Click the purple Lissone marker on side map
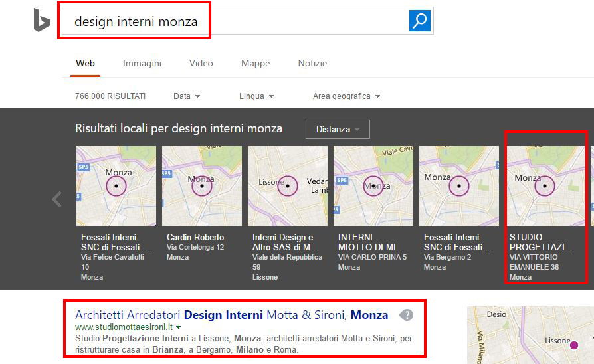 click(574, 345)
